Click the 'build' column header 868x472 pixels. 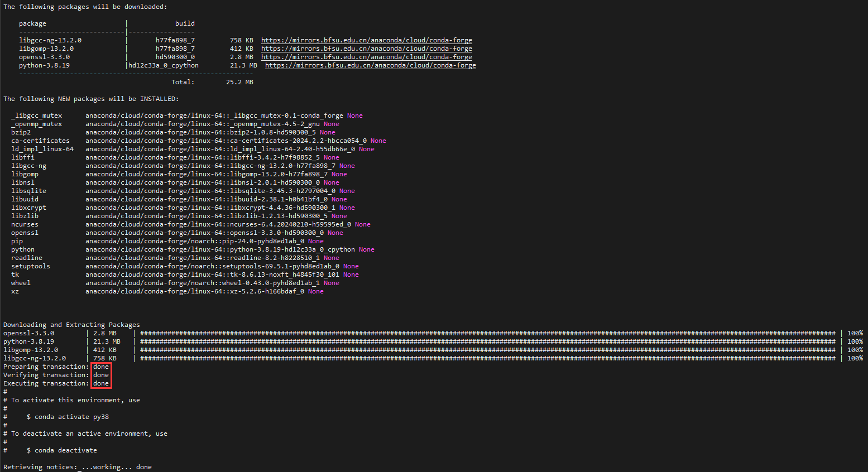185,23
